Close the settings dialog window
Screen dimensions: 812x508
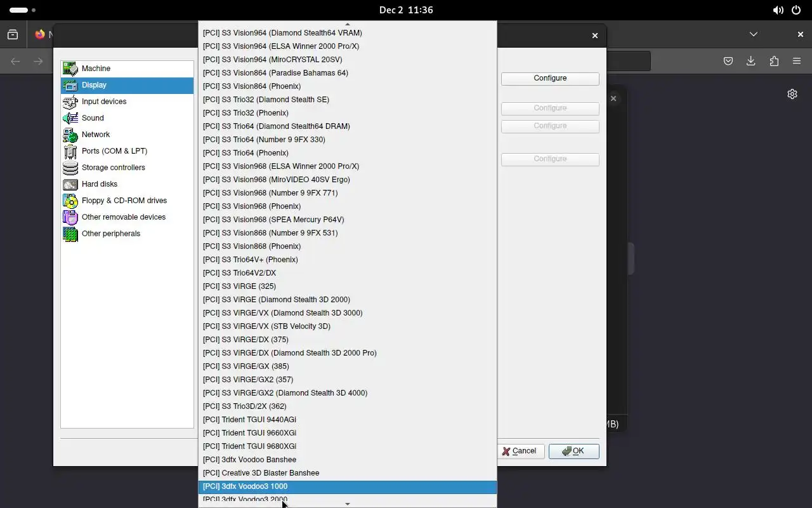click(x=595, y=36)
